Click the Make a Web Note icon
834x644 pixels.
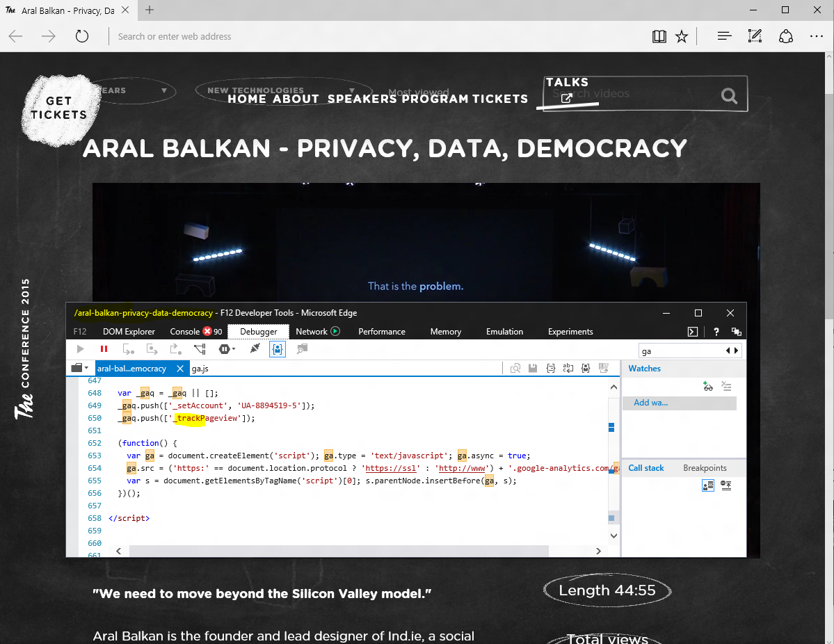[755, 36]
